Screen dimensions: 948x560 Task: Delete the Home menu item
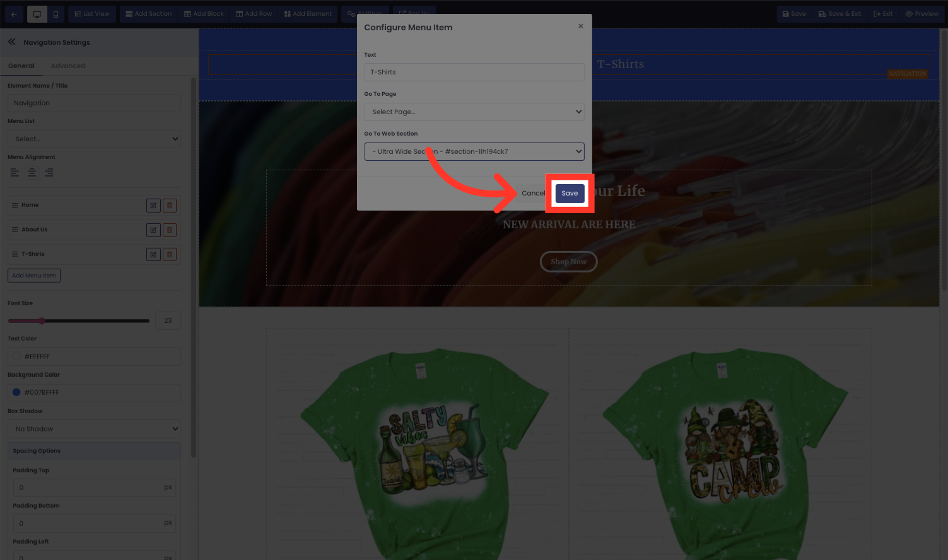(170, 205)
